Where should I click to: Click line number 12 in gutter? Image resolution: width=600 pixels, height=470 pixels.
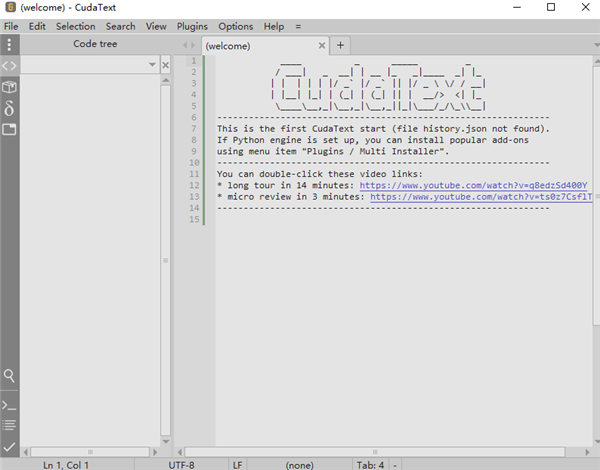(x=194, y=186)
